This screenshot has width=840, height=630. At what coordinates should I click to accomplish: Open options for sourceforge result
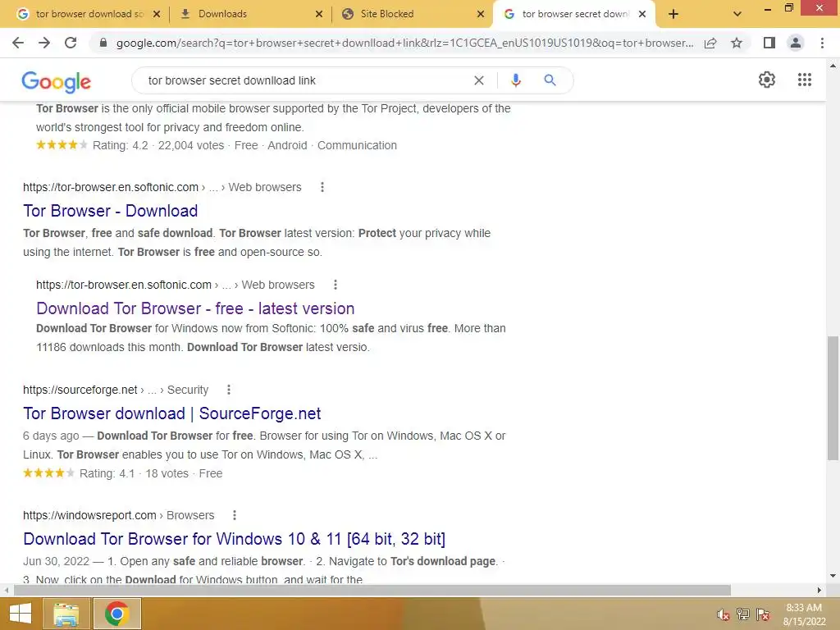pyautogui.click(x=229, y=390)
